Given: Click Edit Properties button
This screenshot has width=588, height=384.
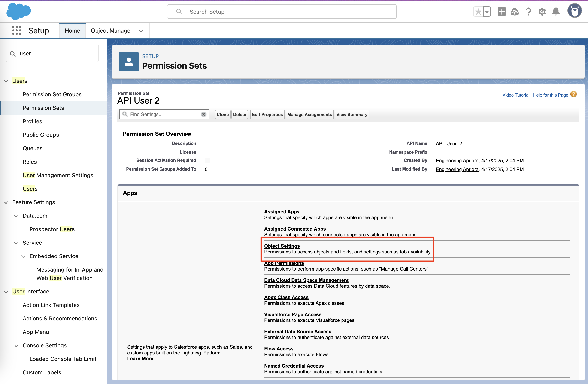Looking at the screenshot, I should (x=267, y=114).
